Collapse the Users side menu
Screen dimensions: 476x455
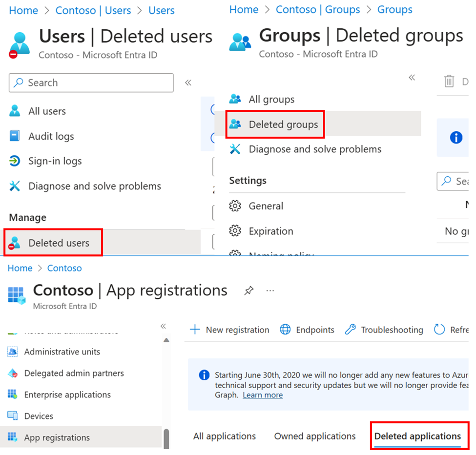coord(188,83)
